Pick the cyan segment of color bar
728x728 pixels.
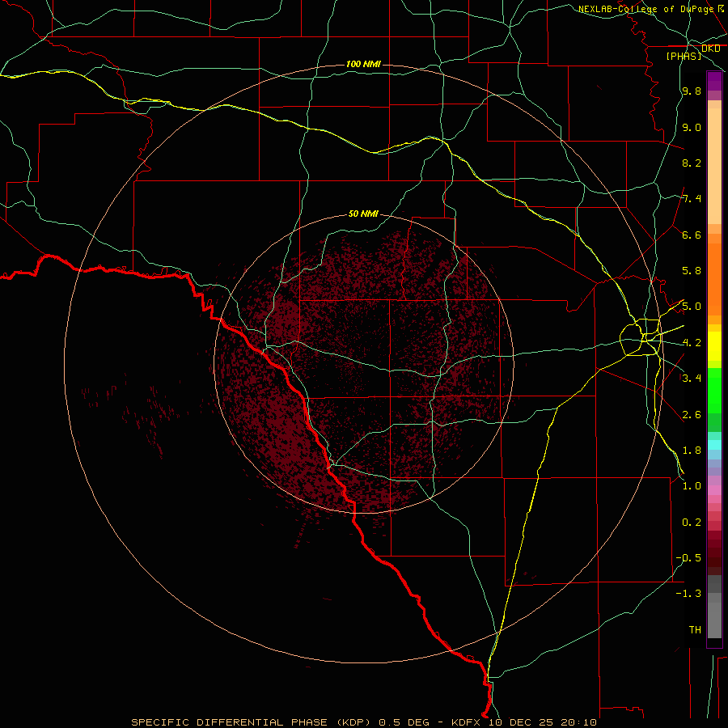pyautogui.click(x=714, y=444)
